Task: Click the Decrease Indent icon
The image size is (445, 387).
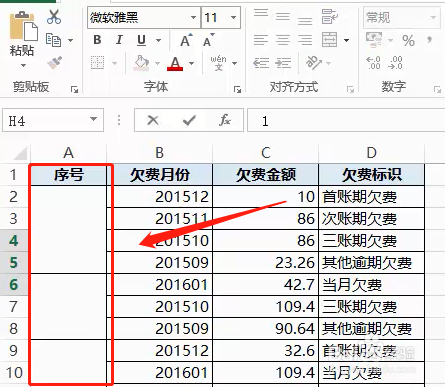Action: click(261, 63)
